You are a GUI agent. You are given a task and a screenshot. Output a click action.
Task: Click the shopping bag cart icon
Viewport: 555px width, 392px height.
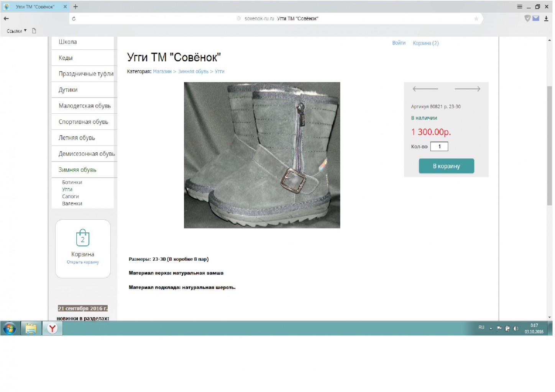click(x=82, y=238)
